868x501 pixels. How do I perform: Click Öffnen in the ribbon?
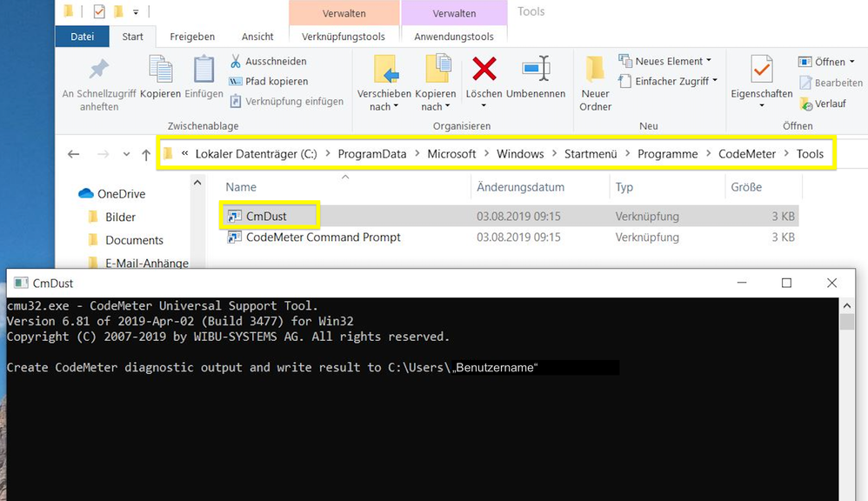(826, 62)
